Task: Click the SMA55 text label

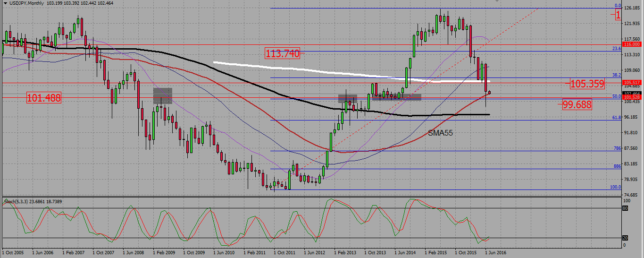Action: click(441, 133)
